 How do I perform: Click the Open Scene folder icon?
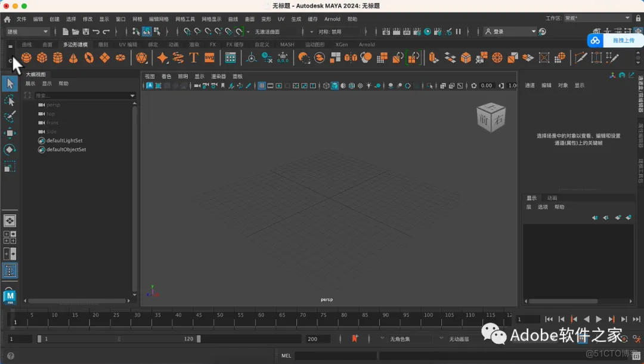pyautogui.click(x=76, y=32)
